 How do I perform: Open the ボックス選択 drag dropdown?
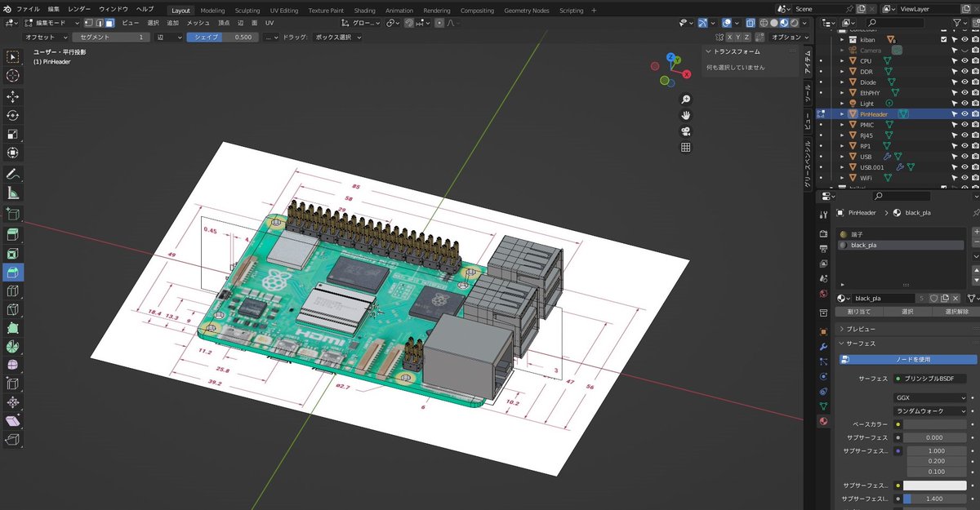[337, 37]
